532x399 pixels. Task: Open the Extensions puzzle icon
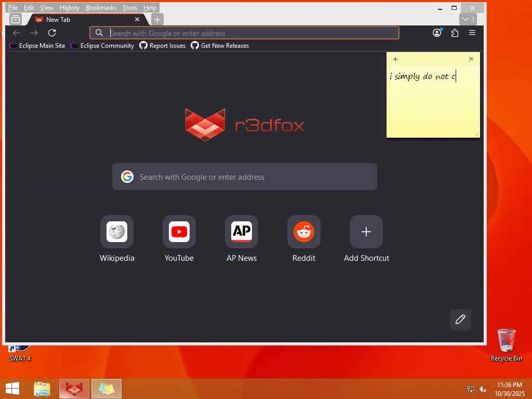click(x=455, y=33)
